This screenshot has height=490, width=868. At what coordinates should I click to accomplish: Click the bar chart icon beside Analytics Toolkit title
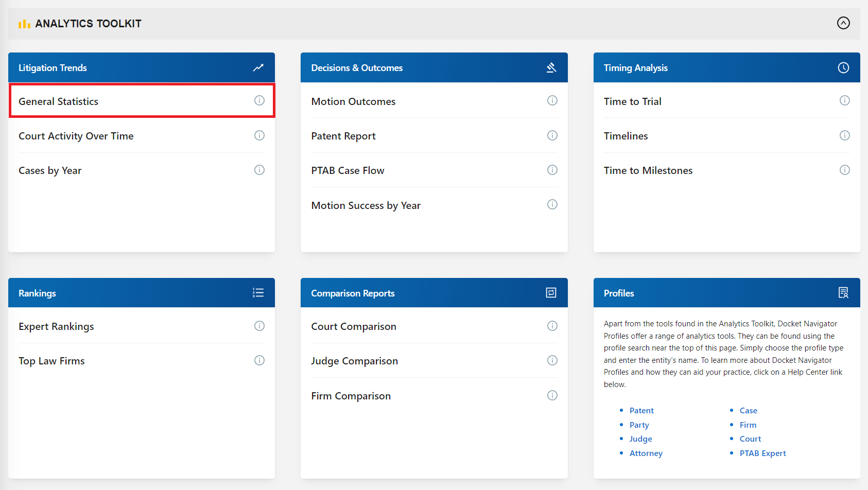click(24, 23)
